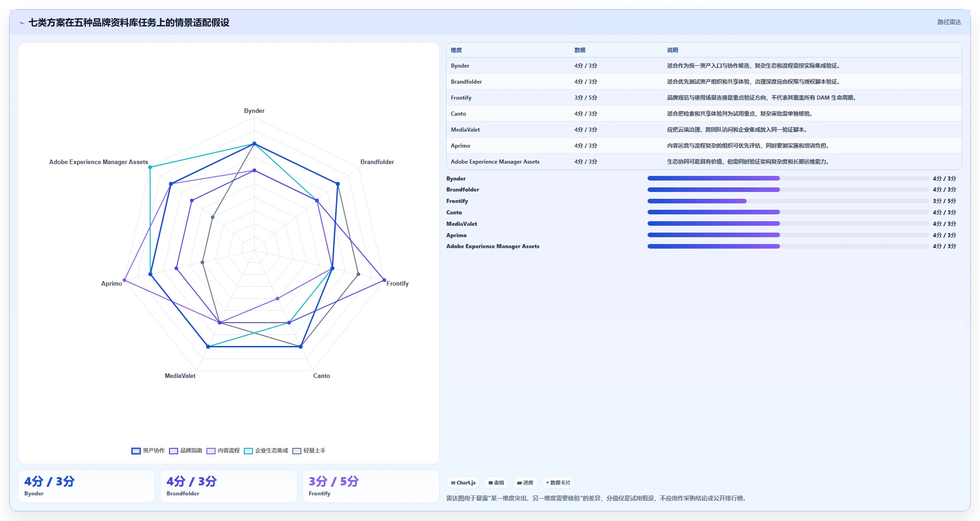Screen dimensions: 980x521
Task: Click the 维度 column header
Action: click(456, 50)
